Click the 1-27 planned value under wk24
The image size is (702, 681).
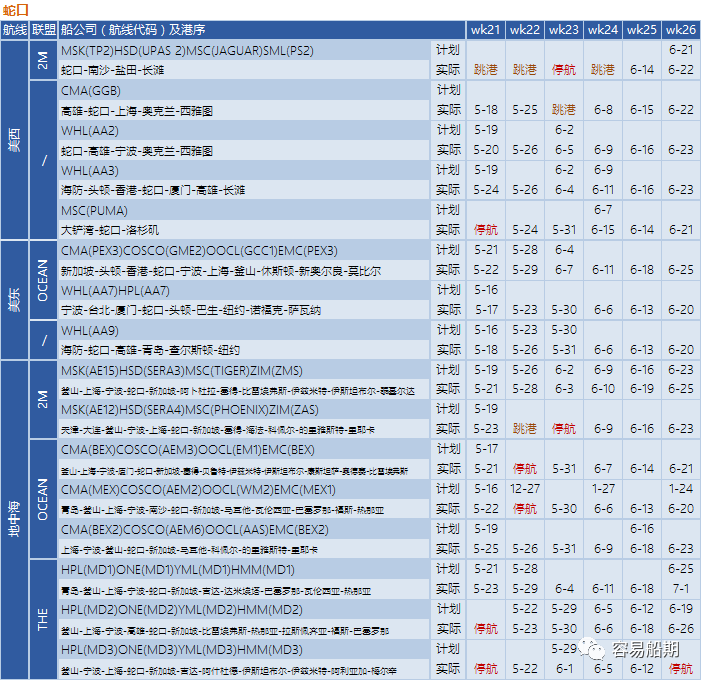603,489
